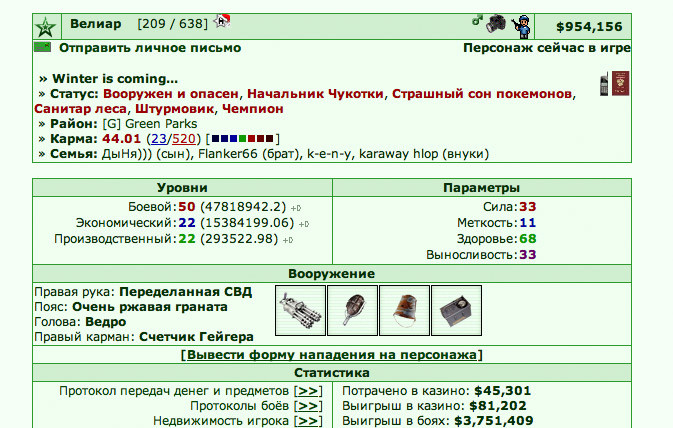
Task: Click the +D icon next to Боевой level
Action: coord(296,208)
